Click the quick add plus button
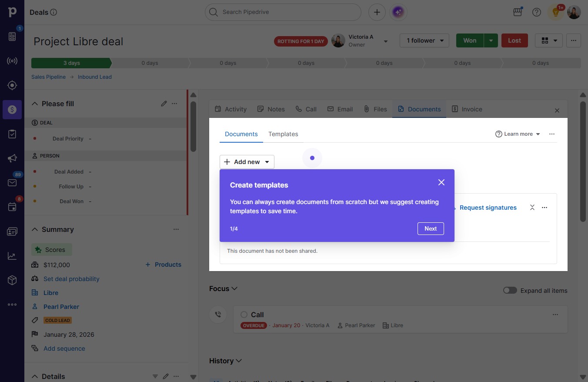This screenshot has width=588, height=382. [x=377, y=12]
